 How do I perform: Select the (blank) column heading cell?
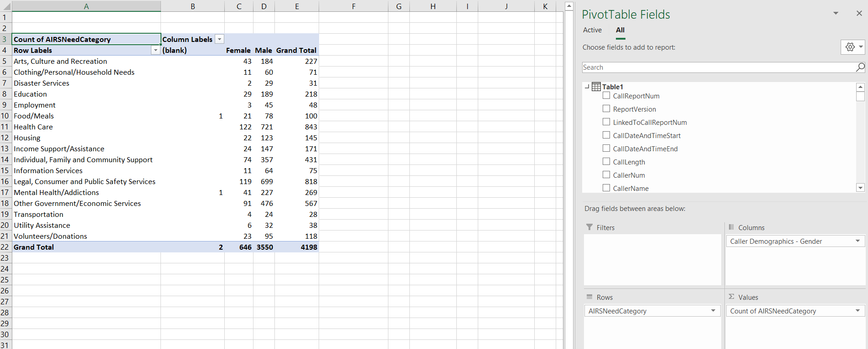193,50
